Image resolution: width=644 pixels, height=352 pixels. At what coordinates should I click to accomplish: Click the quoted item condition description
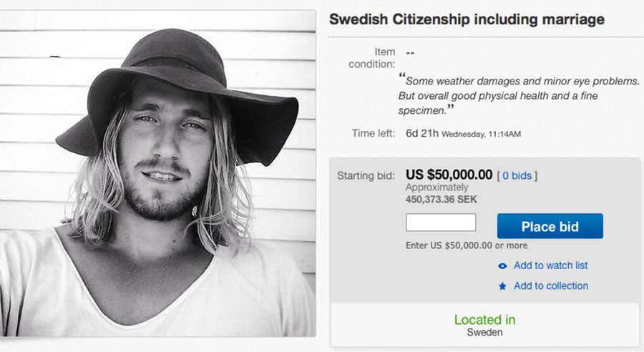click(x=518, y=95)
